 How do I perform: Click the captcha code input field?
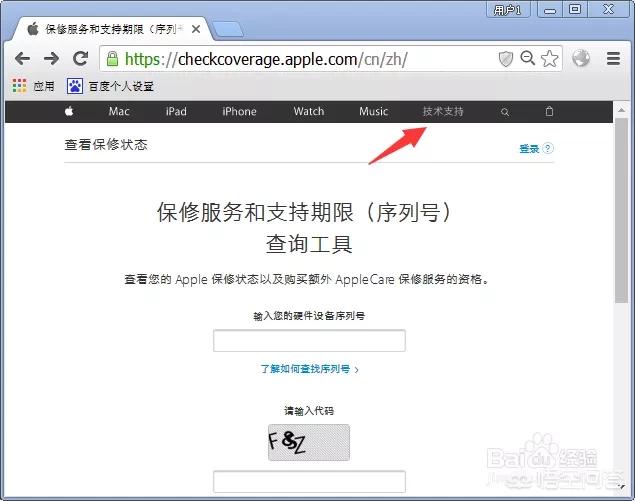point(309,482)
